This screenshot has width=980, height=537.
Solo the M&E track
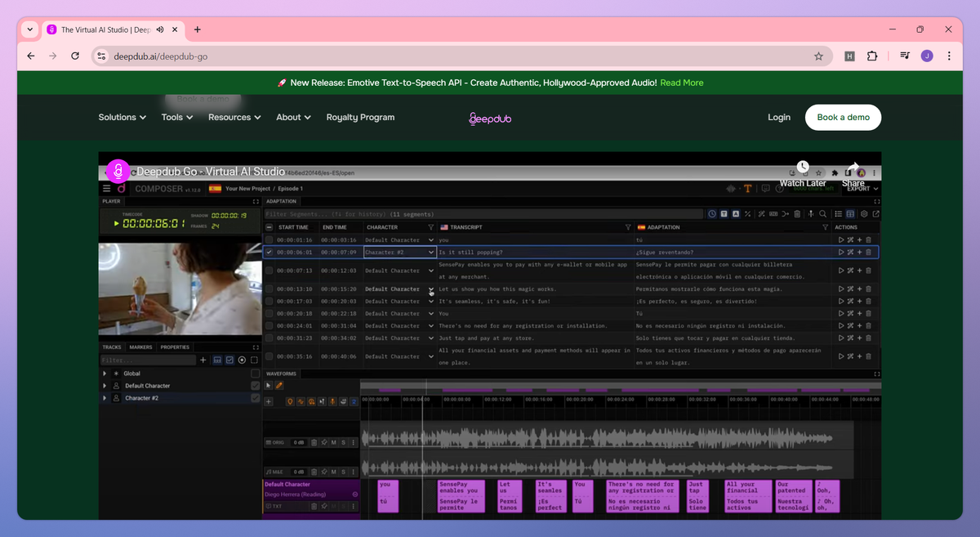[343, 472]
